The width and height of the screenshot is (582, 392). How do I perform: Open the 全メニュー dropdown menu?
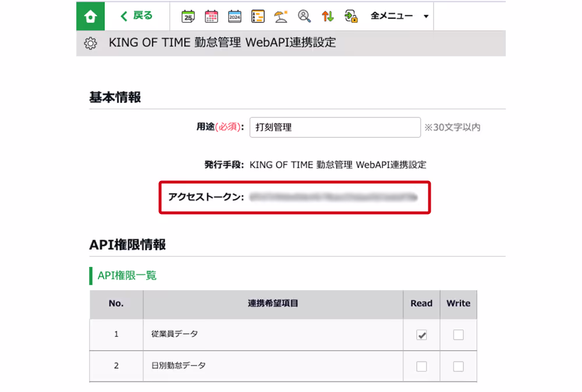point(399,16)
